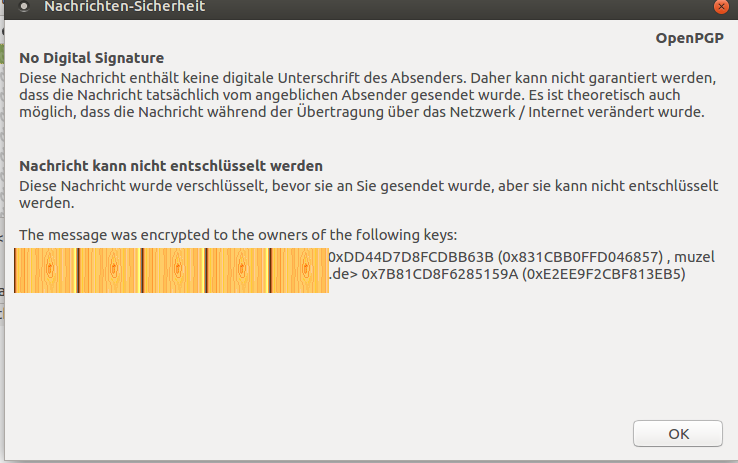The image size is (738, 463).
Task: Close the Nachrichten-Sicherheit dialog window
Action: click(x=719, y=6)
